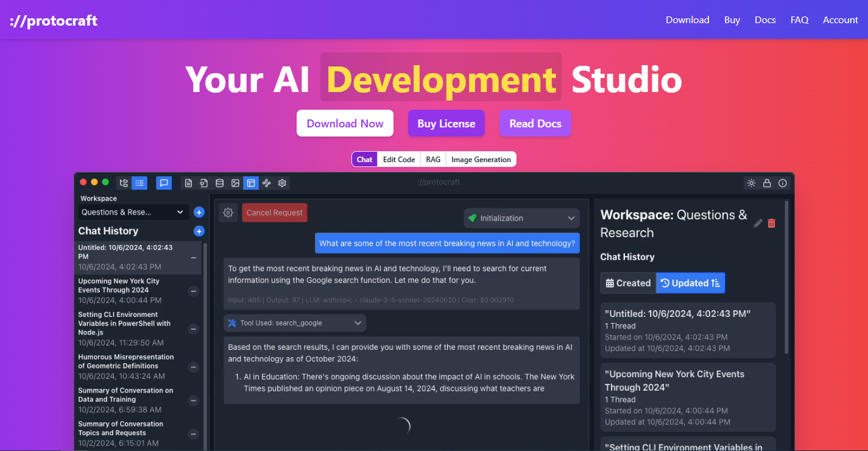The image size is (868, 451).
Task: Open the workflow nodes icon
Action: click(x=266, y=183)
